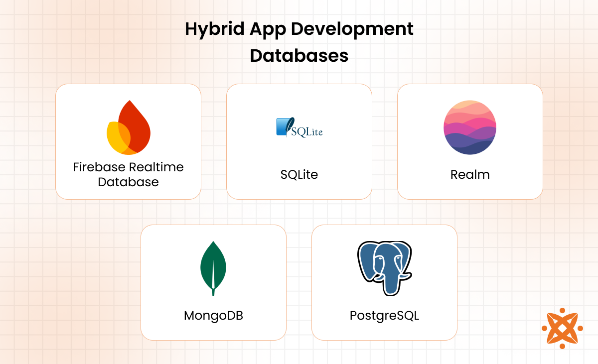Click the SQLite feather logo

click(299, 127)
